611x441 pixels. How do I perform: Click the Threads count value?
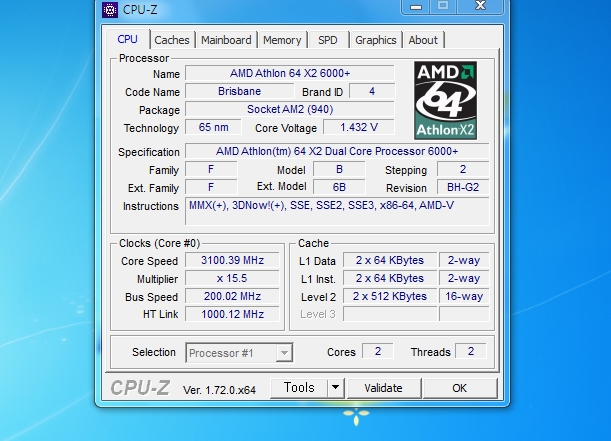471,351
